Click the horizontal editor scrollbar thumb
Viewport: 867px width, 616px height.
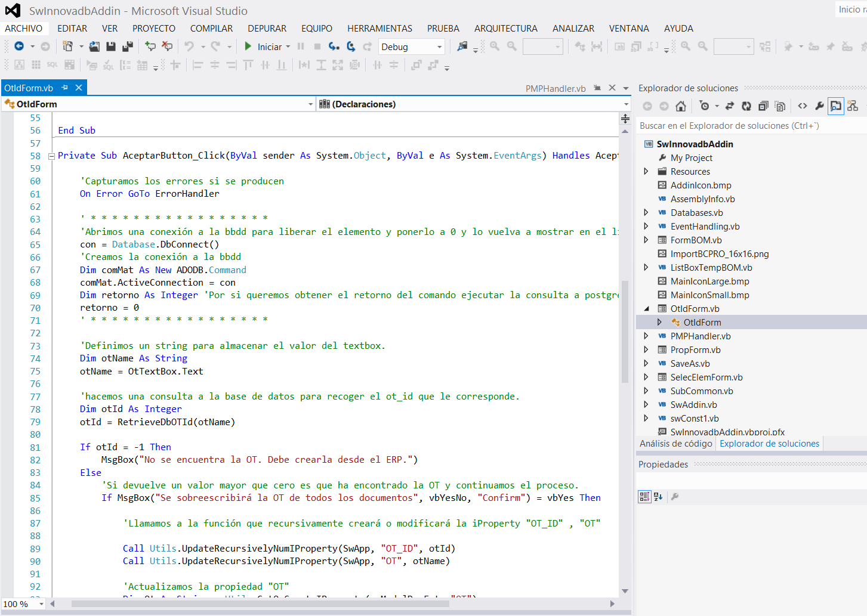(260, 604)
